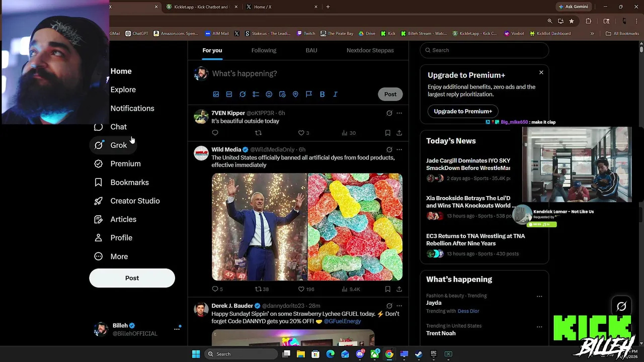Click the flag icon in the composer toolbar

(x=309, y=94)
